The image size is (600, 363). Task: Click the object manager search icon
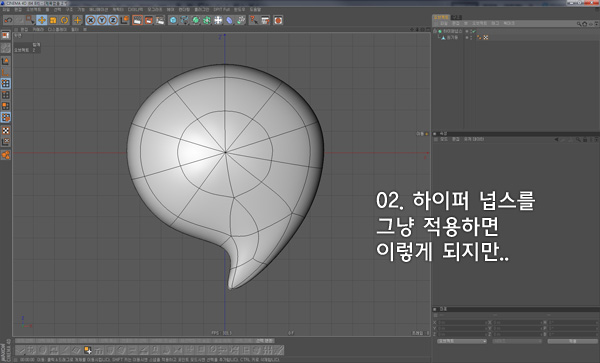(x=579, y=24)
